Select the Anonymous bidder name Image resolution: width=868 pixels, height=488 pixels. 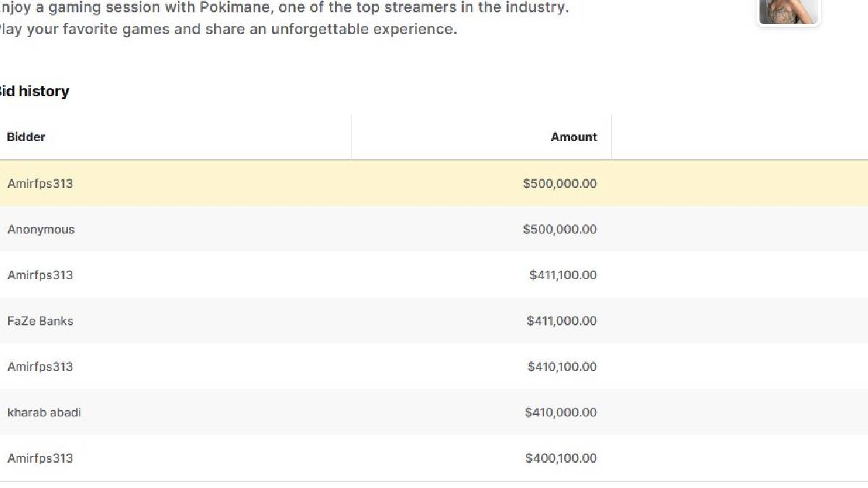tap(41, 229)
